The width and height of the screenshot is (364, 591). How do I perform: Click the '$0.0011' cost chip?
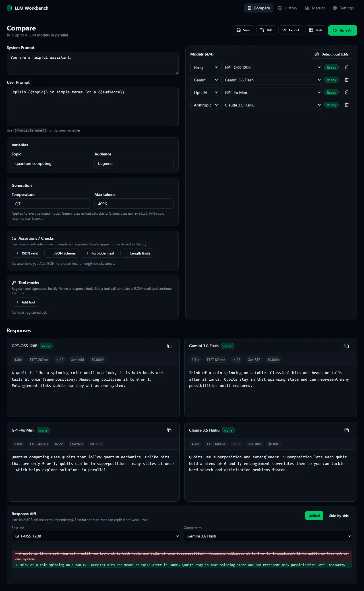(274, 444)
